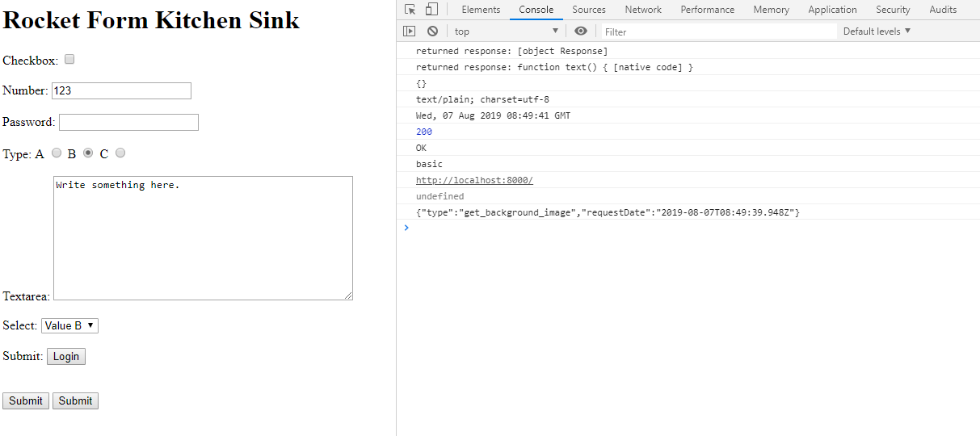Open the top JavaScript context dropdown
Viewport: 980px width, 436px height.
tap(506, 31)
